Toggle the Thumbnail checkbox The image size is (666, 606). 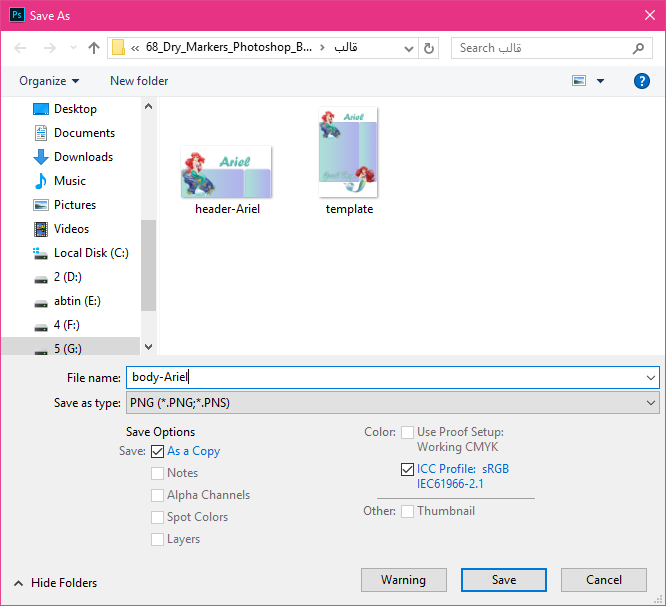click(x=407, y=511)
